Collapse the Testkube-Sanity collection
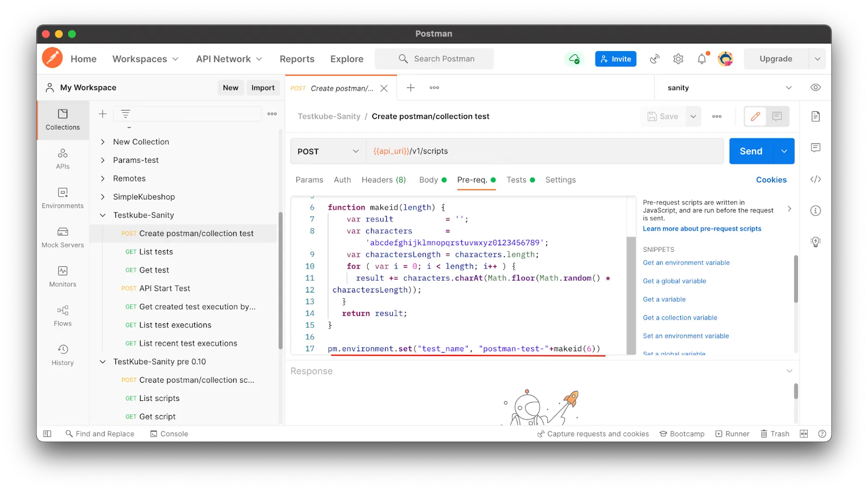868x490 pixels. [102, 215]
